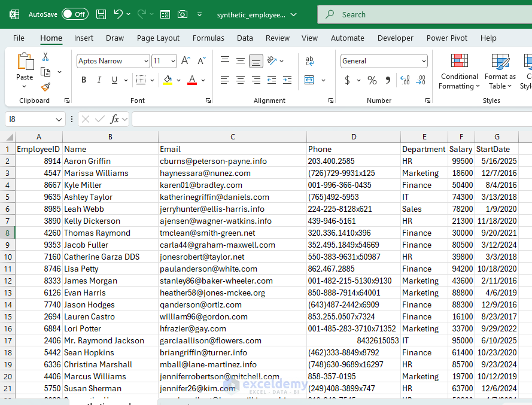Screen dimensions: 532x405
Task: Decrease font size with the smaller A
Action: [x=202, y=61]
